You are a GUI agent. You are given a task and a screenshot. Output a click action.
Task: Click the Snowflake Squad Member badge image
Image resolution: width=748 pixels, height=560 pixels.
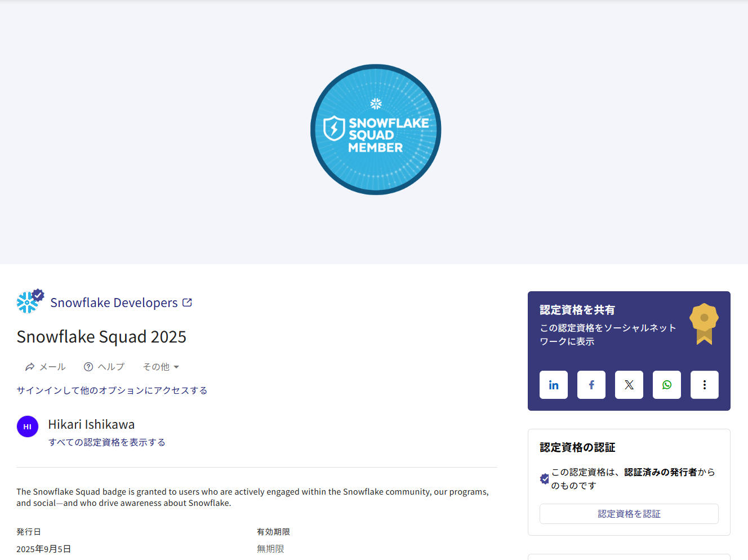tap(376, 130)
